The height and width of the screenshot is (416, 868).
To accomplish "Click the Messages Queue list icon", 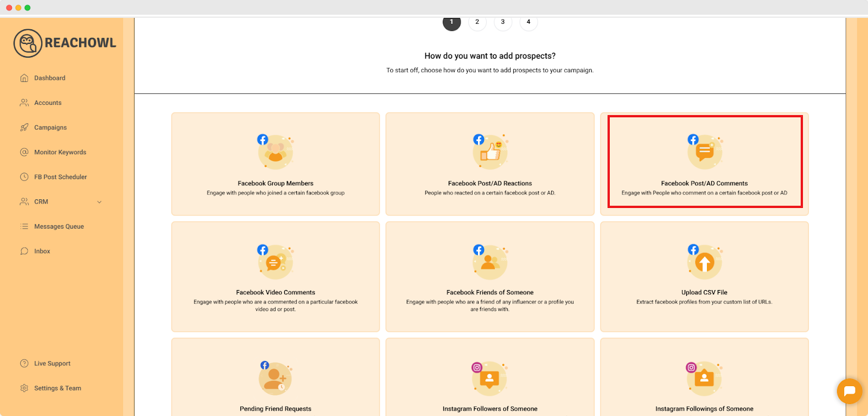I will click(x=24, y=226).
